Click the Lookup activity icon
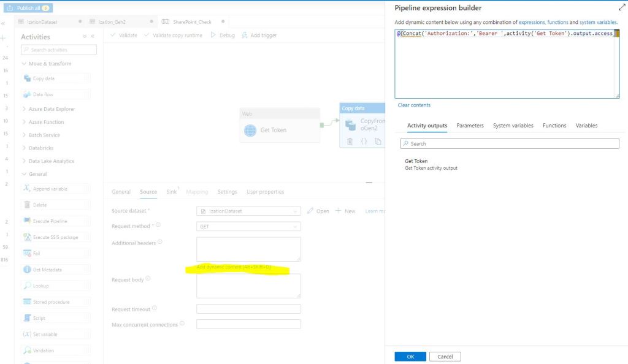The width and height of the screenshot is (628, 364). [27, 286]
